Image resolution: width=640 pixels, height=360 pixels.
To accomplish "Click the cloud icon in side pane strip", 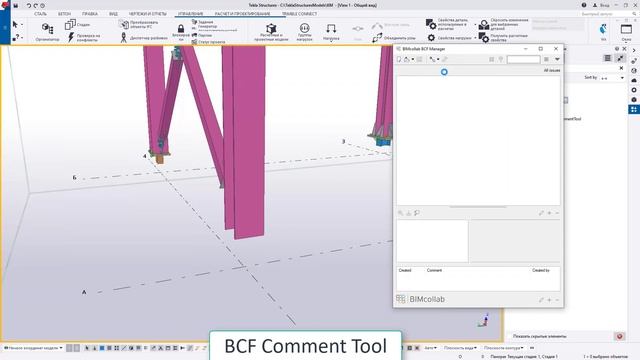I will pyautogui.click(x=634, y=80).
